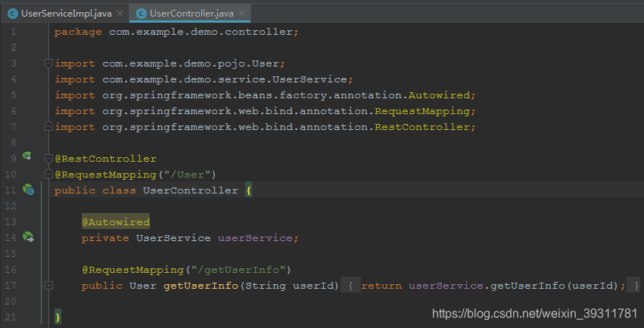Close the UserServiceImpl.java tab
The image size is (644, 328).
[x=120, y=14]
